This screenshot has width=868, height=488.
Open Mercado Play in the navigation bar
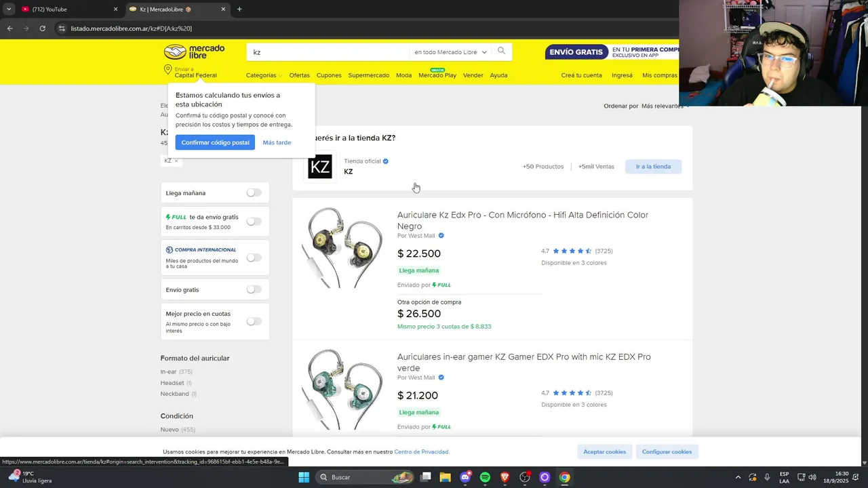(437, 75)
